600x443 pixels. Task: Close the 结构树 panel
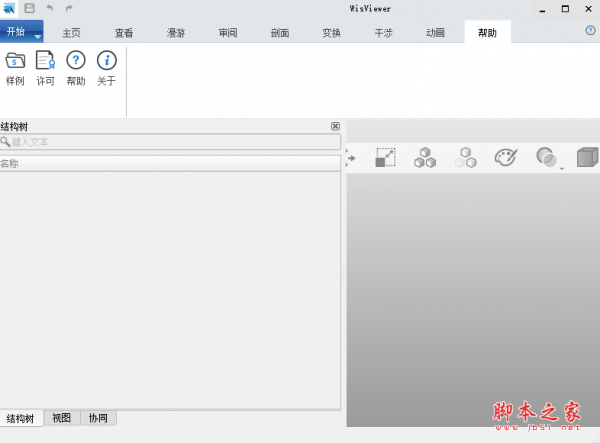pos(335,126)
